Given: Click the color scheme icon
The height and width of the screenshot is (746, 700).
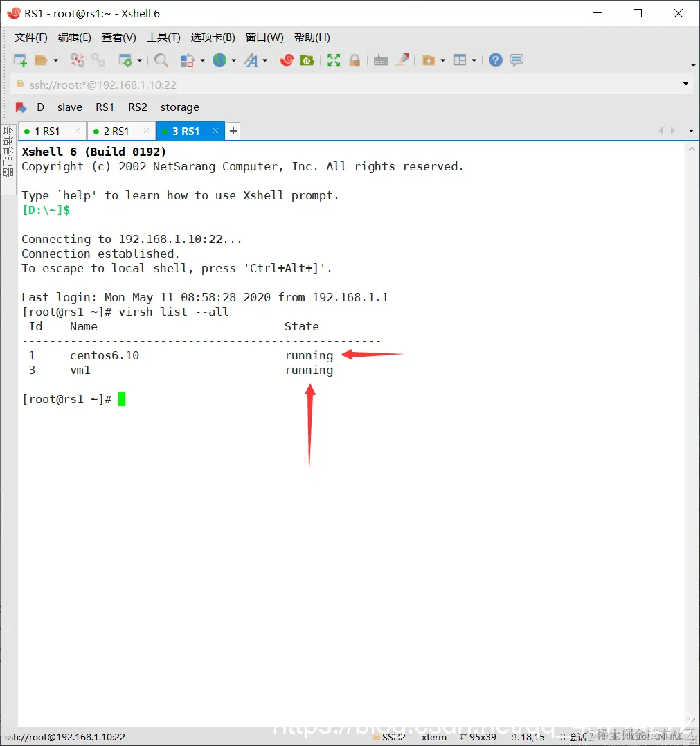Looking at the screenshot, I should (188, 60).
